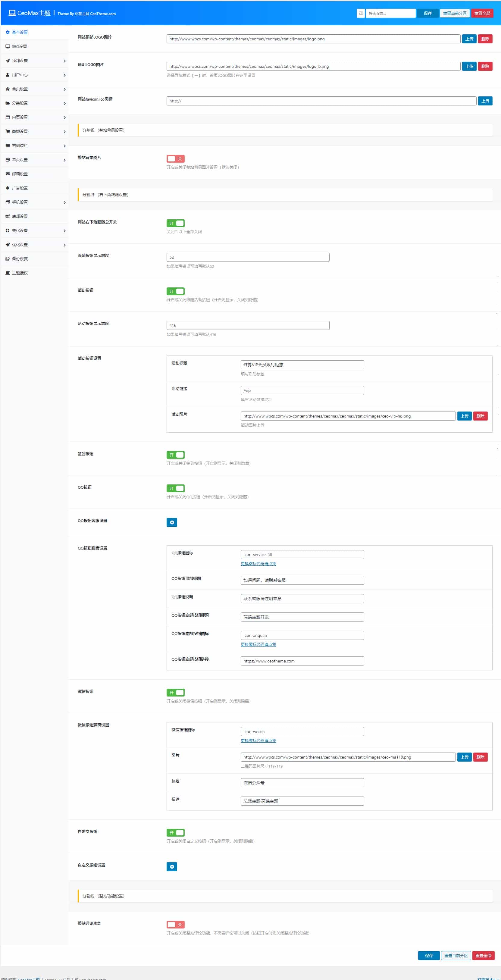Expand the 美化设置 chevron arrow
The width and height of the screenshot is (501, 980).
tap(65, 230)
